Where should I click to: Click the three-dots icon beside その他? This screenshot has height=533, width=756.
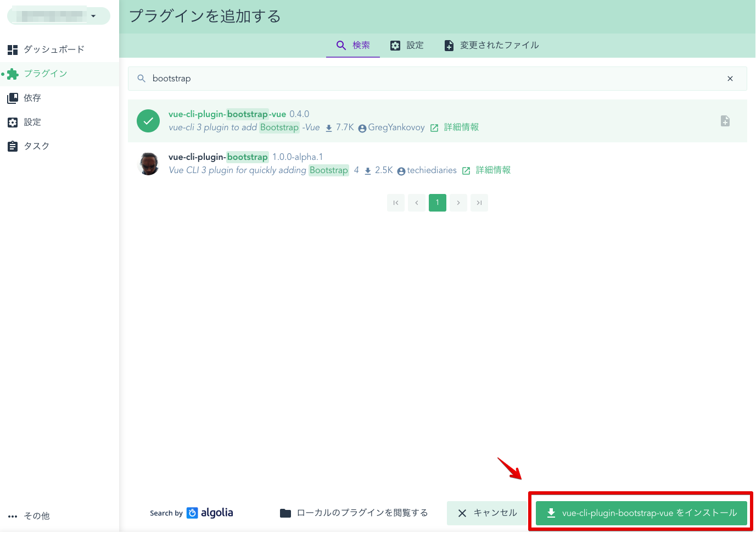tap(13, 516)
